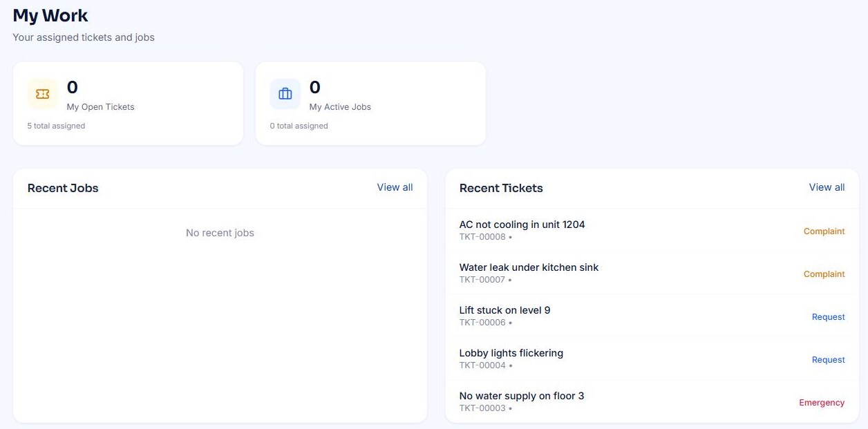Screen dimensions: 868x429
Task: Click the Complaint tag on TKT-00008
Action: coord(824,231)
